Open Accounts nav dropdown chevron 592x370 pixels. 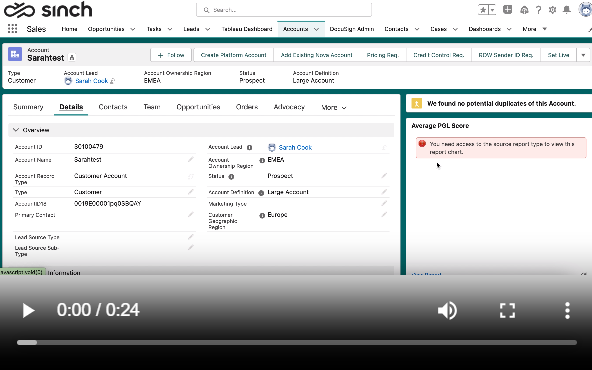point(317,29)
